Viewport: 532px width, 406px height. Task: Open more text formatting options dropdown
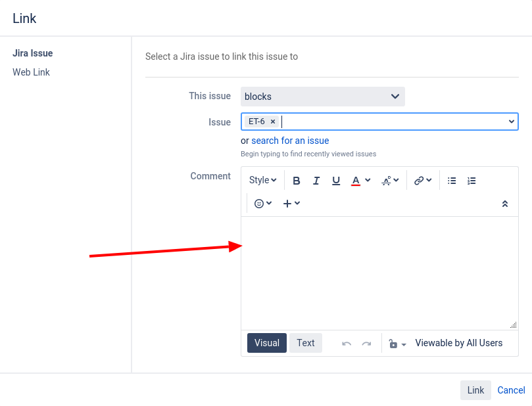(390, 181)
